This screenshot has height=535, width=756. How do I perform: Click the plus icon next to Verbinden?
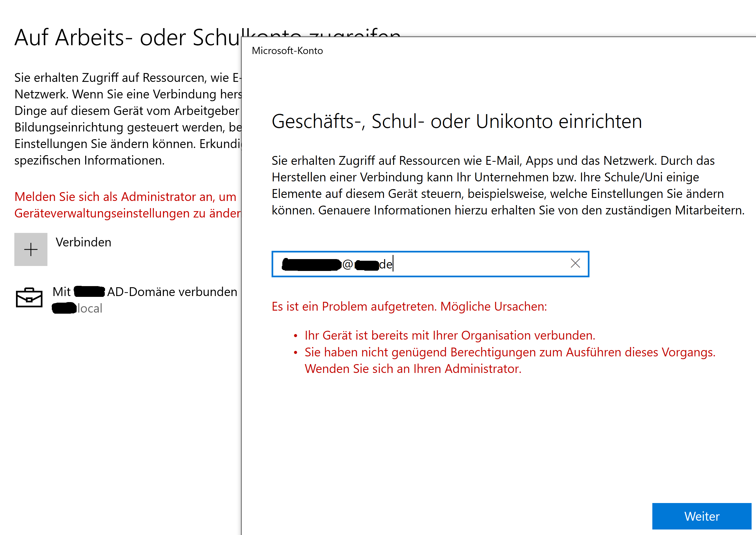[31, 249]
